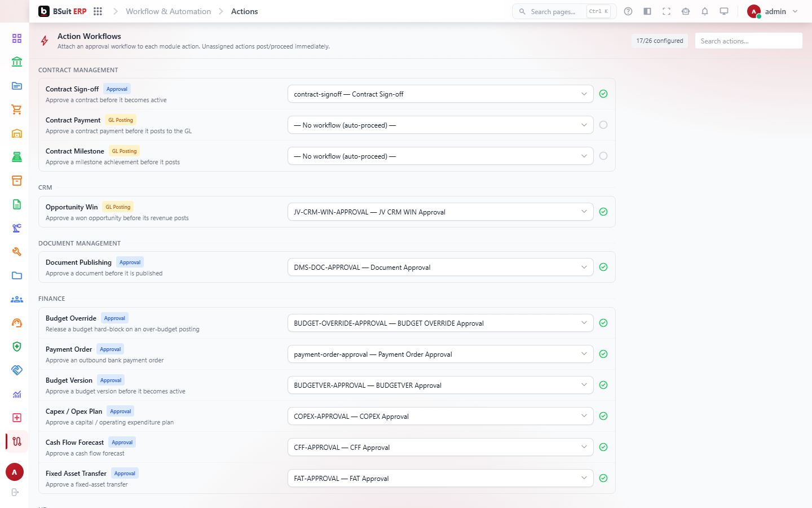
Task: Select the active workflow automation sidebar icon
Action: tap(17, 441)
